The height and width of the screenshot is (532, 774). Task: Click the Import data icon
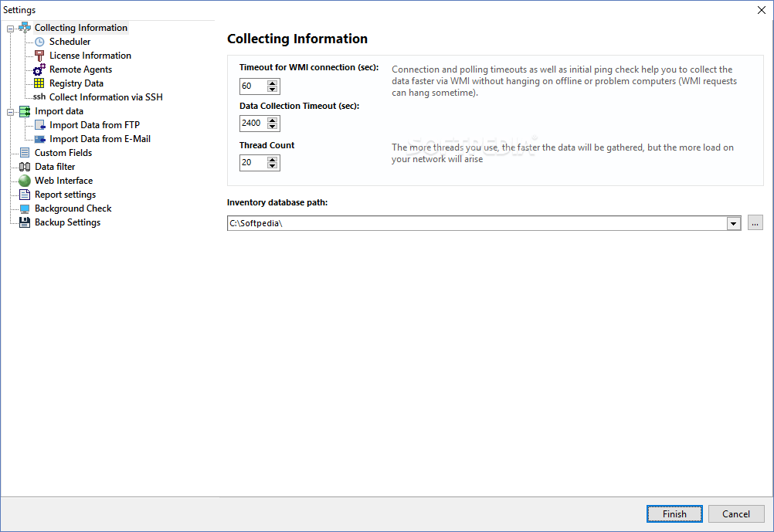pyautogui.click(x=25, y=111)
